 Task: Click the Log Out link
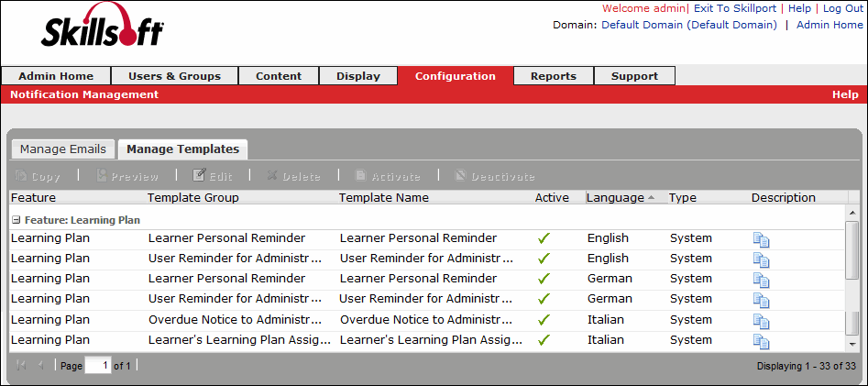coord(842,8)
